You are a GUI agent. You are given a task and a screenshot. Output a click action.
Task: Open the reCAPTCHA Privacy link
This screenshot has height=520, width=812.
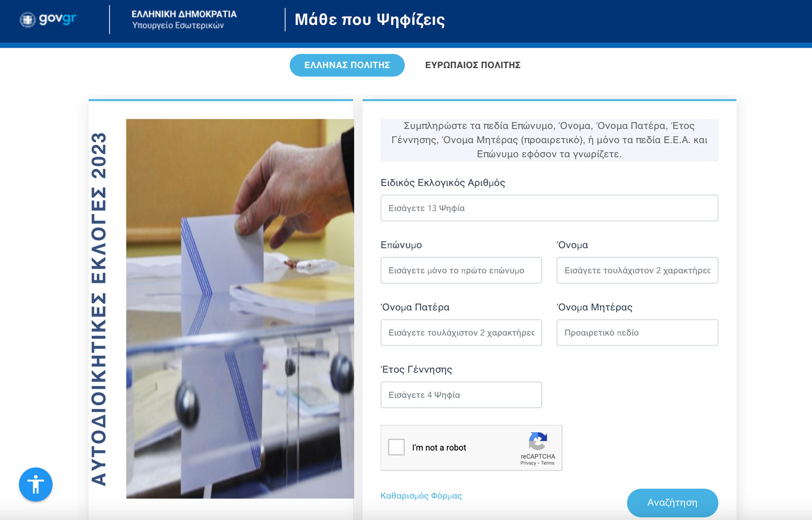point(528,463)
